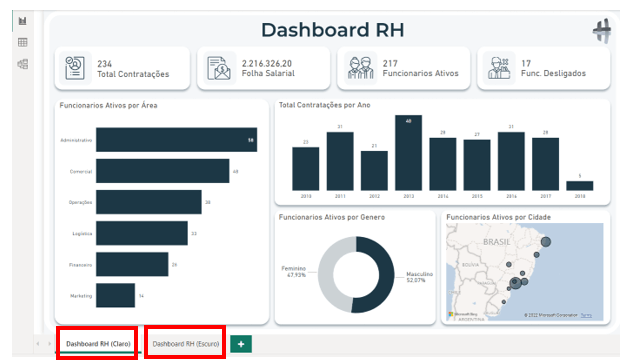Click the Funcionarios Ativos por Genero title

click(x=332, y=217)
